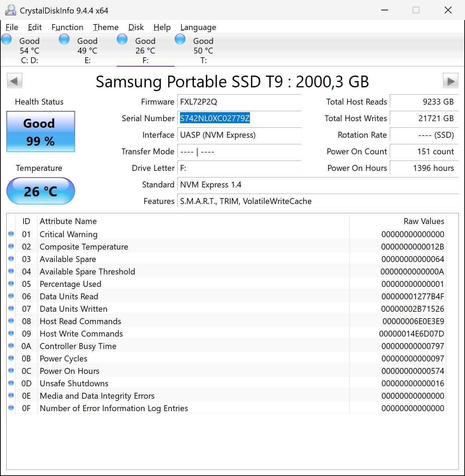Image resolution: width=465 pixels, height=476 pixels.
Task: Click the previous disk arrow button
Action: [14, 81]
